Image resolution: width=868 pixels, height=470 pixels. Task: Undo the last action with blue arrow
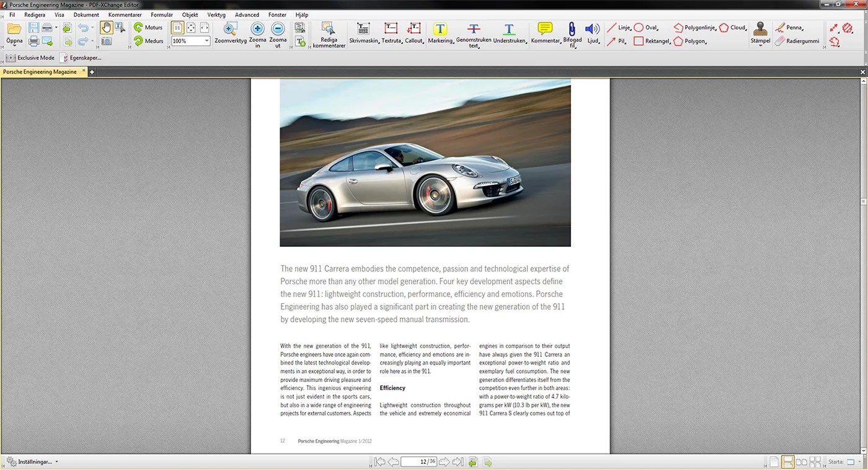click(x=82, y=28)
